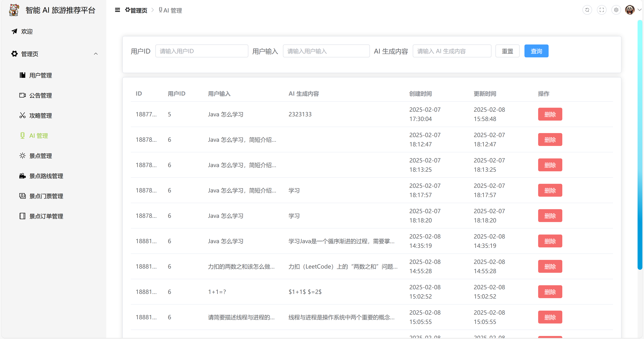Click the sun icon for 景点管理
Viewport: 644px width, 339px height.
(23, 155)
